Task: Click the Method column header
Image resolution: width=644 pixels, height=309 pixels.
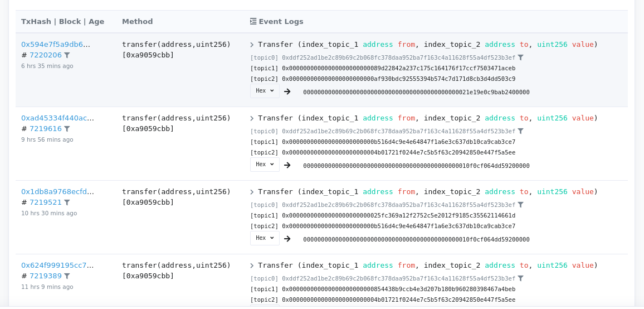Action: coord(137,22)
